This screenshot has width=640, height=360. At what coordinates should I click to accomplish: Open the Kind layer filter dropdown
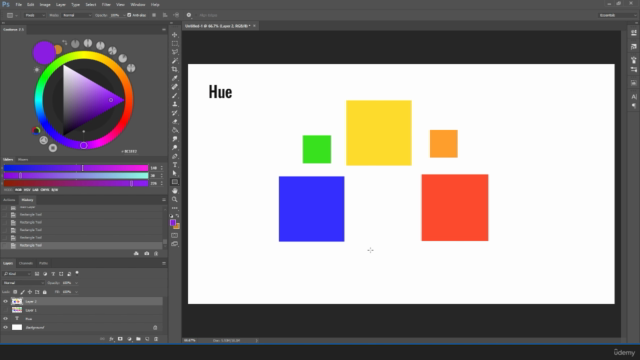[x=17, y=274]
